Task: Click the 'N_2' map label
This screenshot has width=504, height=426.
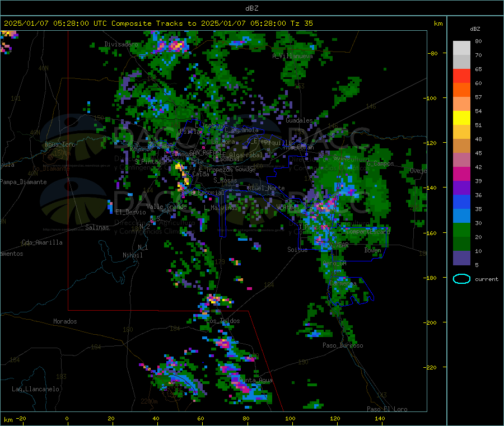Action: tap(144, 227)
